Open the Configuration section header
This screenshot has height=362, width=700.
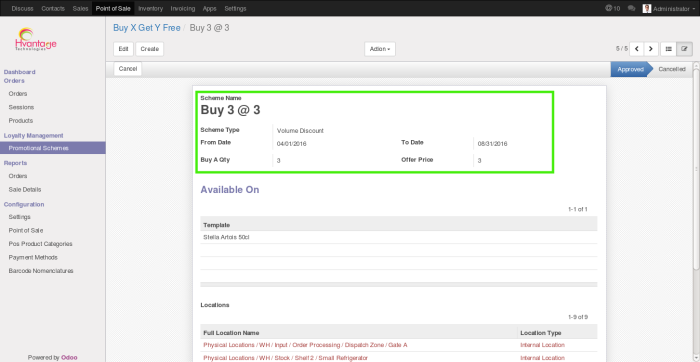click(24, 204)
